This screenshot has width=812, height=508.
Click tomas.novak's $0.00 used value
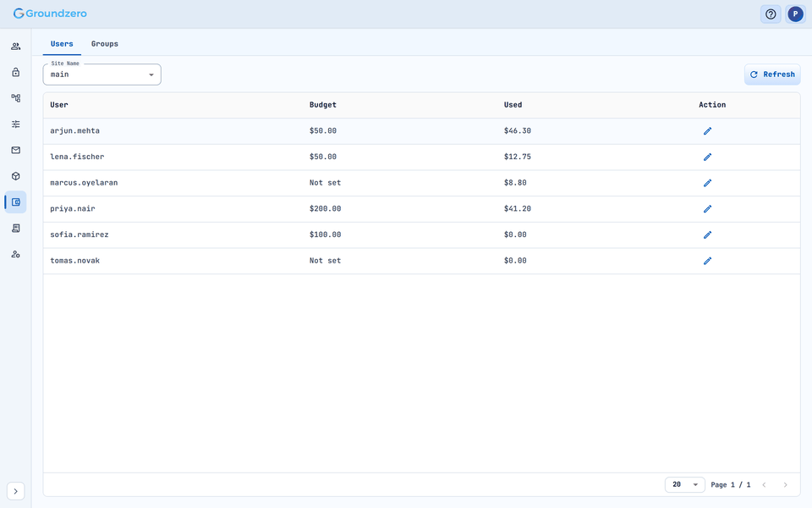click(515, 260)
